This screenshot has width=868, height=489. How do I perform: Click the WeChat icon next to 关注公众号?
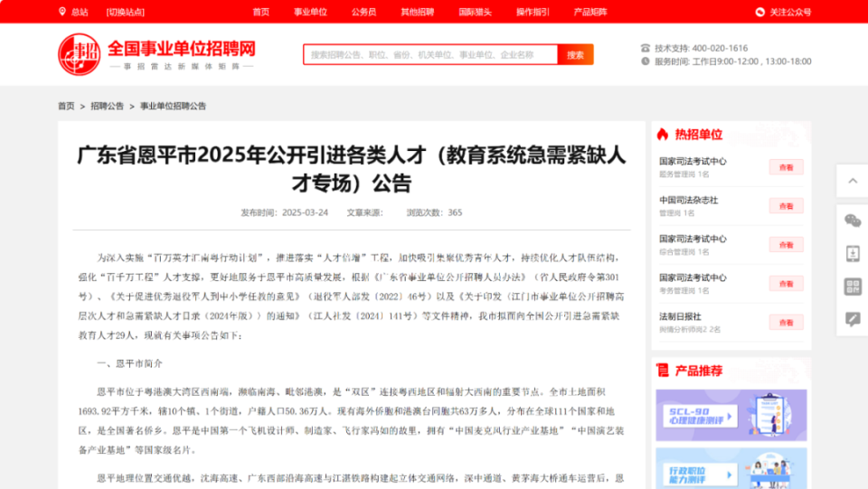[x=760, y=12]
